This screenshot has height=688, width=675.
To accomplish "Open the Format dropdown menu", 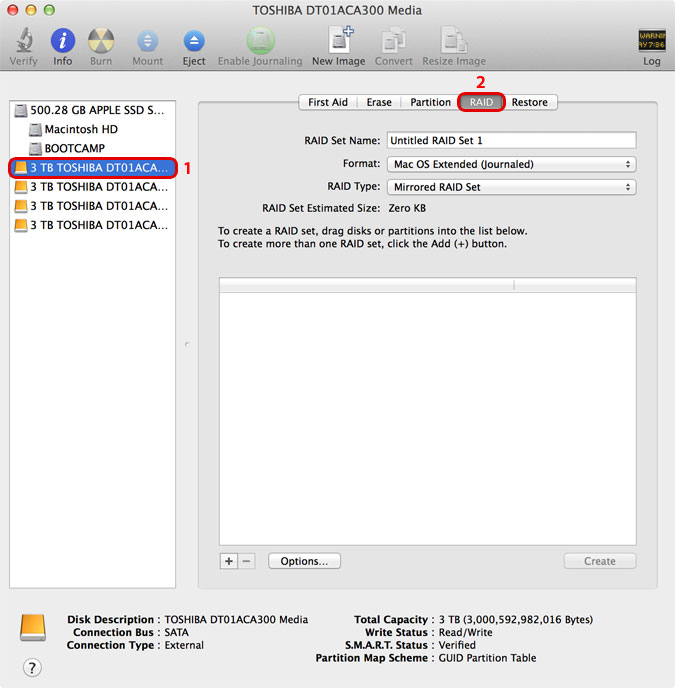I will 511,164.
